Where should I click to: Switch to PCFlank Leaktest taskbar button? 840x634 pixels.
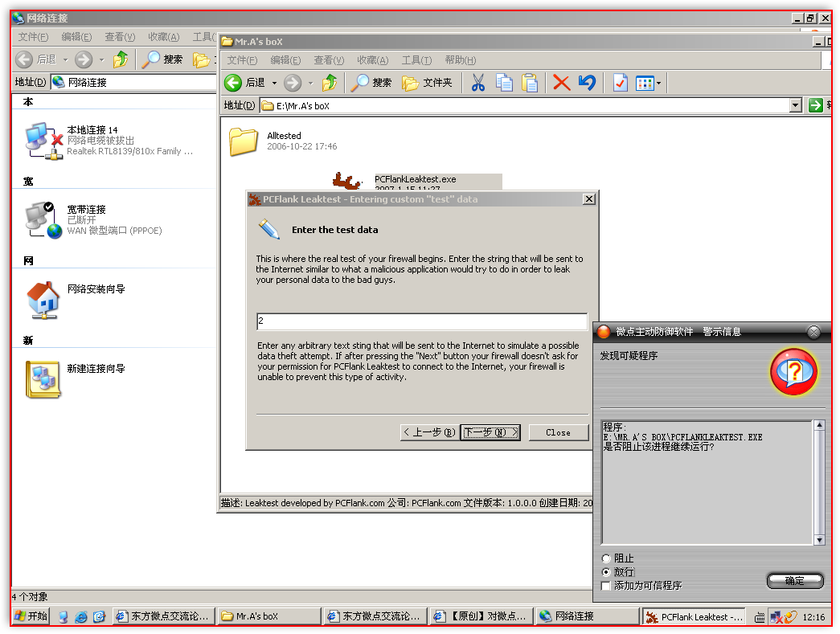pyautogui.click(x=695, y=617)
